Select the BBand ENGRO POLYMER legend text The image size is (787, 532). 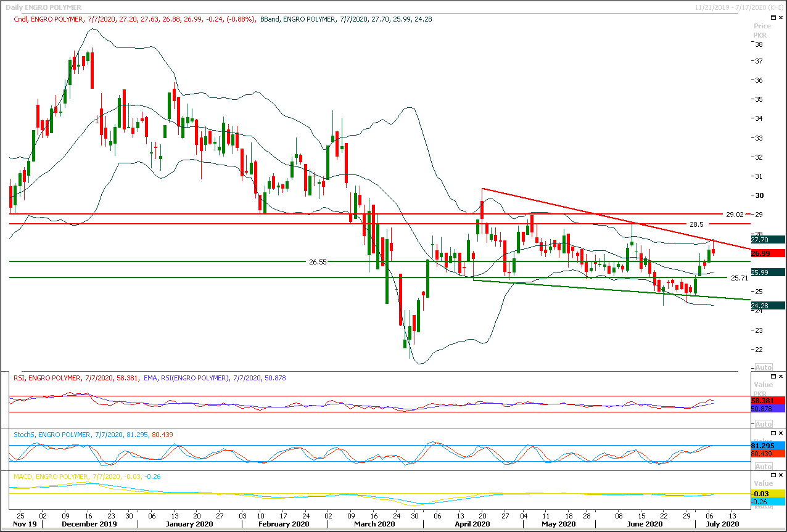pyautogui.click(x=346, y=19)
